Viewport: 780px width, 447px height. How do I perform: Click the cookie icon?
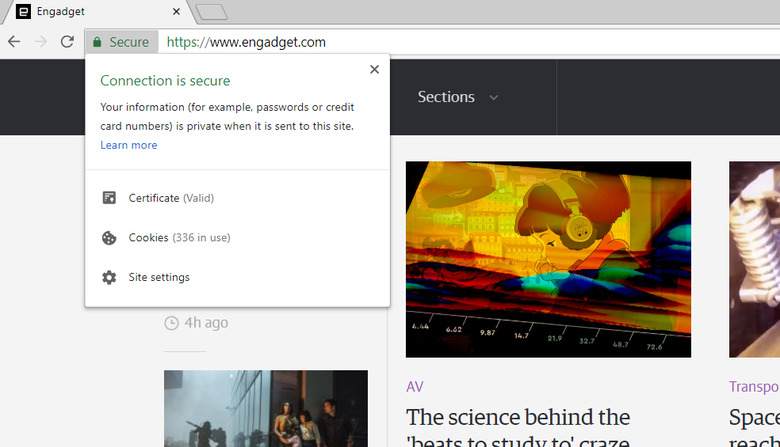click(109, 238)
